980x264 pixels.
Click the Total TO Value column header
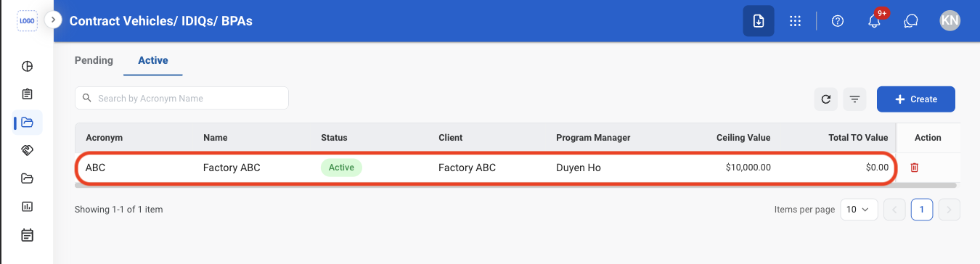(x=858, y=138)
